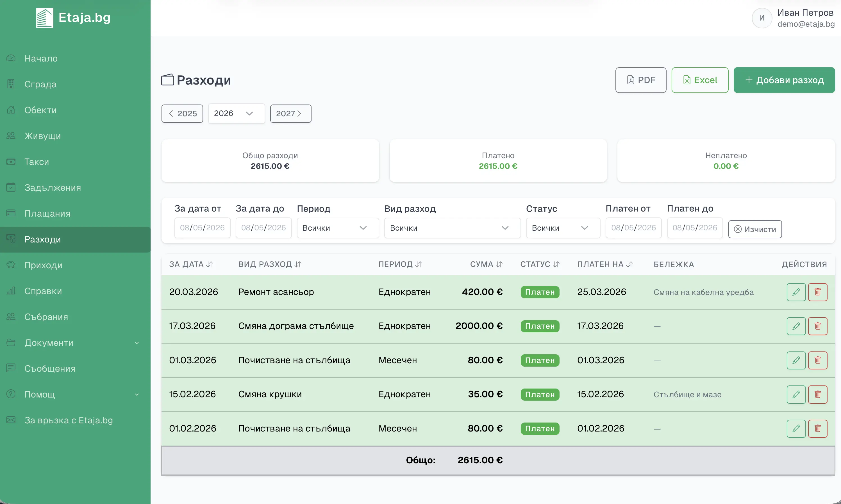Open the 2026 year dropdown

point(236,113)
